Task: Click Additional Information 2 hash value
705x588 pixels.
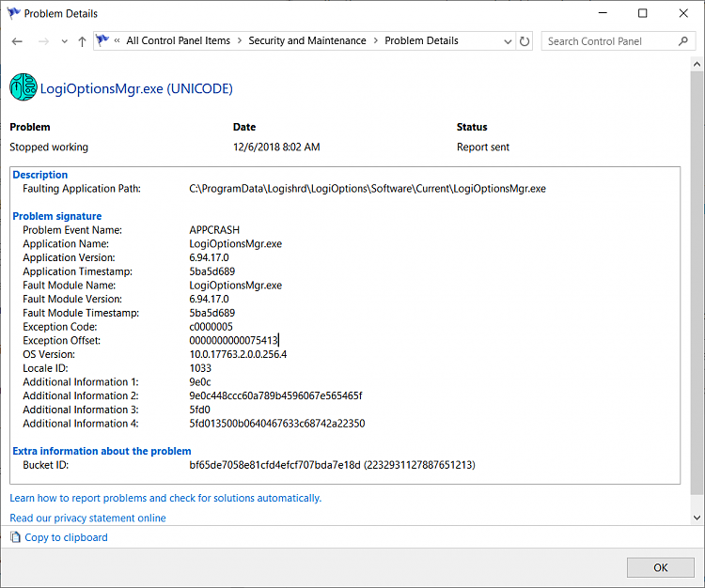Action: point(275,395)
